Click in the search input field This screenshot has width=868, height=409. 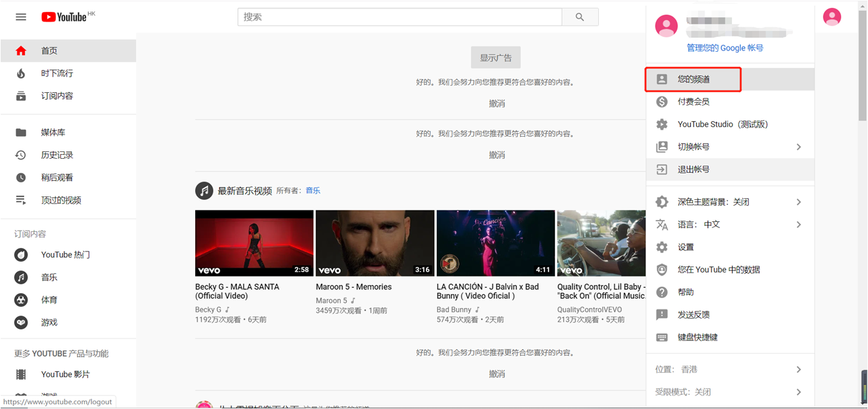[400, 17]
